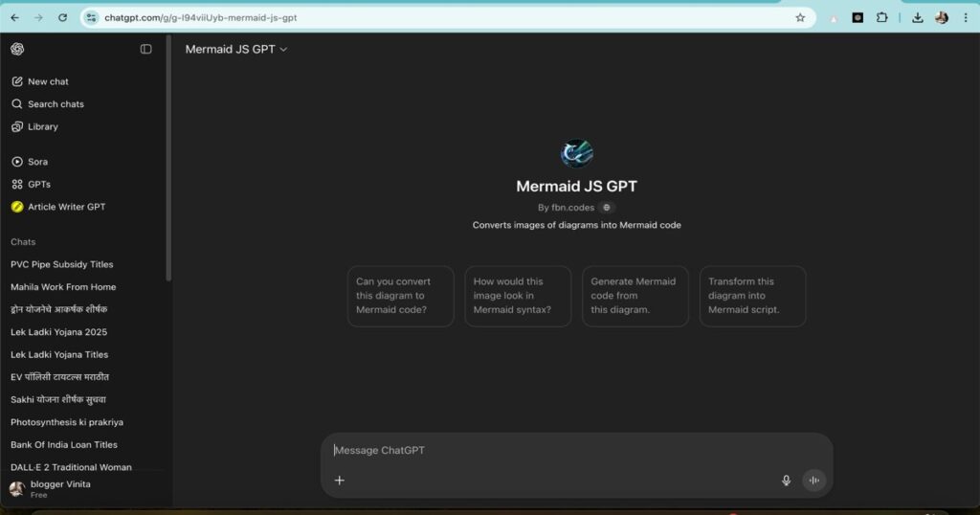The width and height of the screenshot is (980, 515).
Task: Open blogger Vinita profile menu
Action: click(x=50, y=489)
